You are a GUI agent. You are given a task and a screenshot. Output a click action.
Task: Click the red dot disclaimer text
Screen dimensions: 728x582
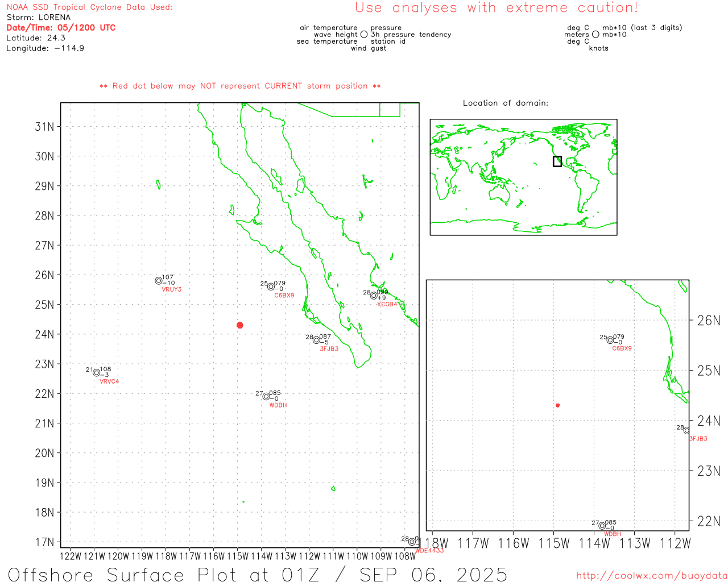tap(240, 86)
